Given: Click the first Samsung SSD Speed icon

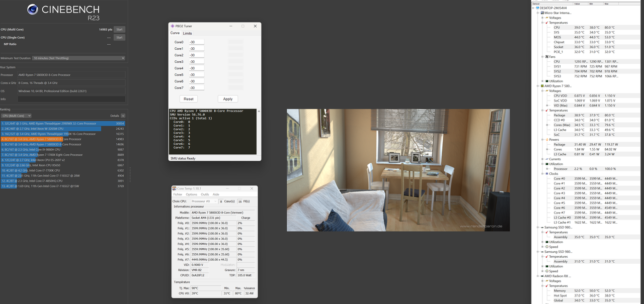Looking at the screenshot, I should point(547,247).
